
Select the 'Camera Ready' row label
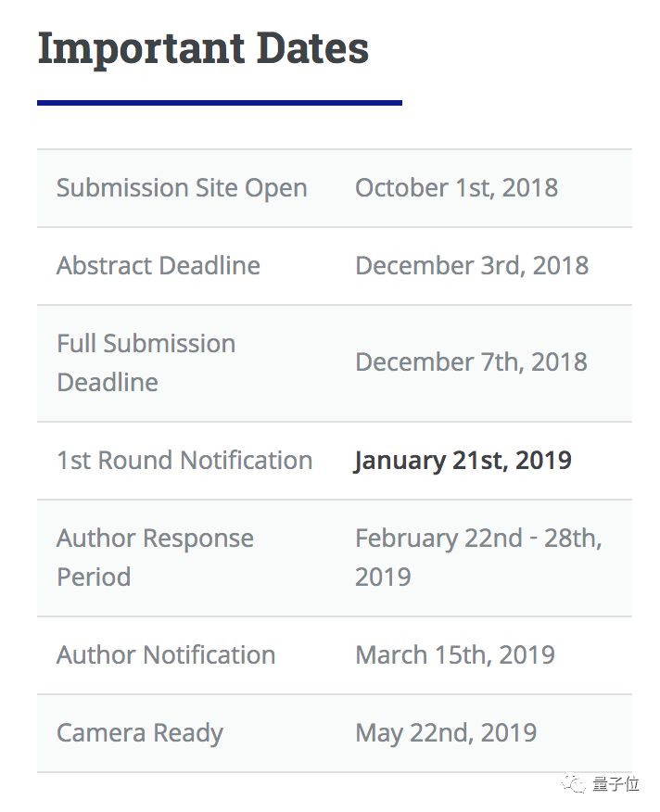pos(140,733)
